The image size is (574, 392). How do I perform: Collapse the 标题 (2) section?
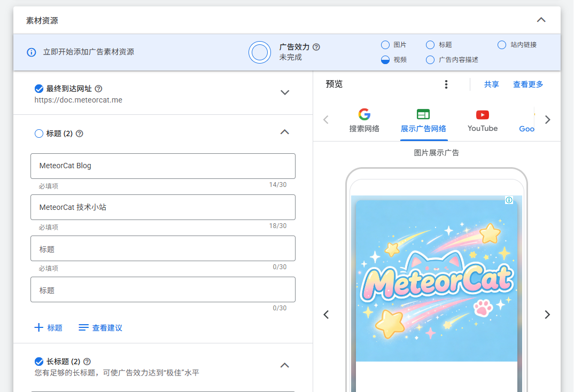[x=285, y=132]
